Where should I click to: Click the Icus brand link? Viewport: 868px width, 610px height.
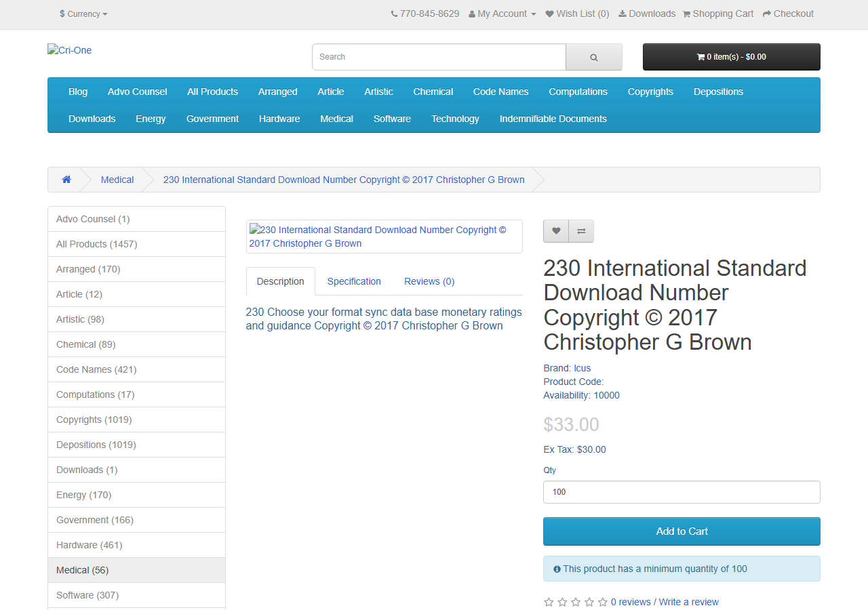coord(582,368)
